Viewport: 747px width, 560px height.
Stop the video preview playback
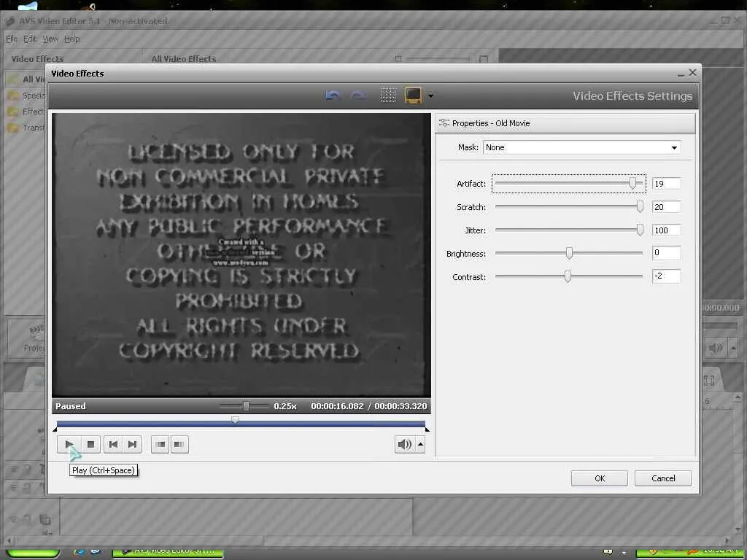tap(90, 444)
